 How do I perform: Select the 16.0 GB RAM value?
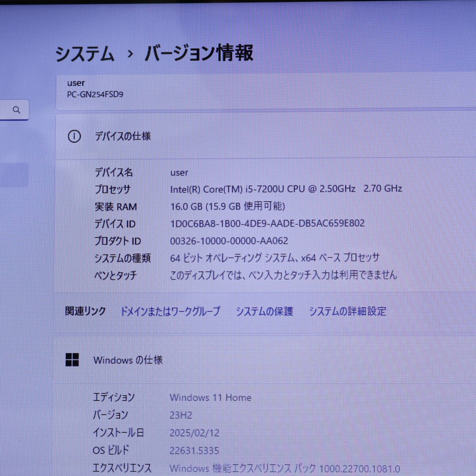pyautogui.click(x=227, y=206)
